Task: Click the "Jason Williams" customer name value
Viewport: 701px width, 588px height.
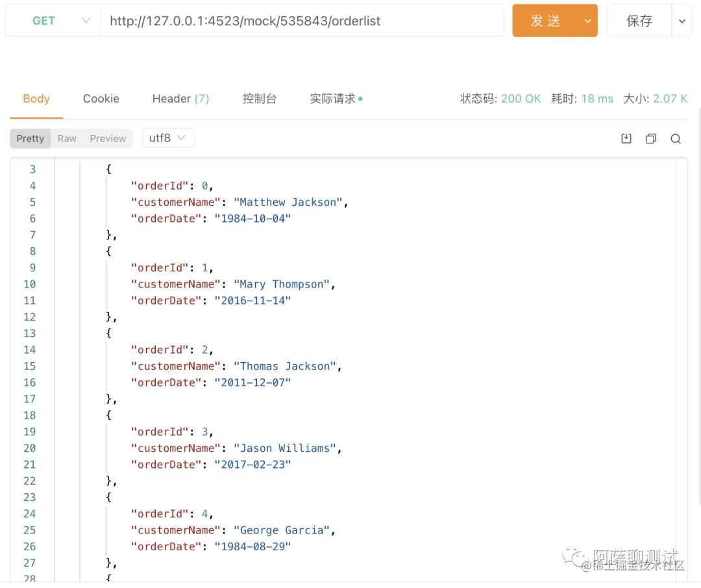Action: pos(285,448)
